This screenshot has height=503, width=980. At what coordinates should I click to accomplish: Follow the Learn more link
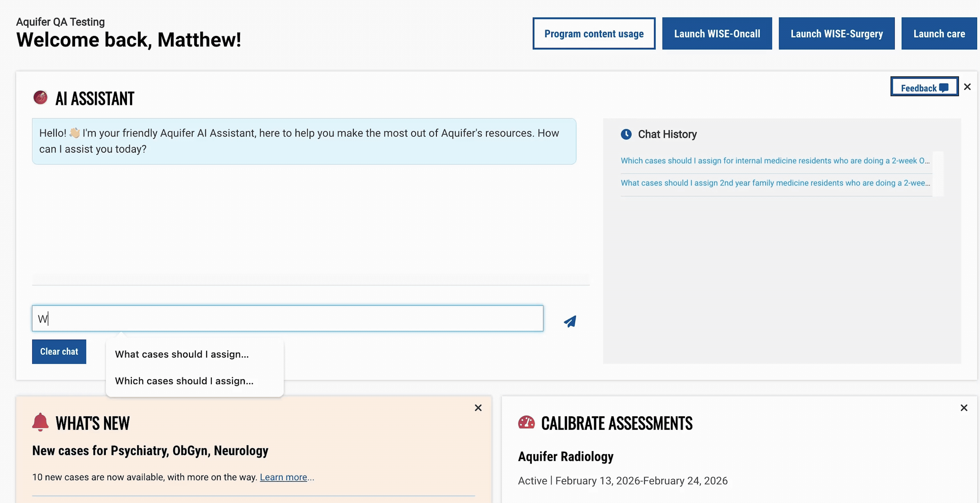click(x=283, y=477)
